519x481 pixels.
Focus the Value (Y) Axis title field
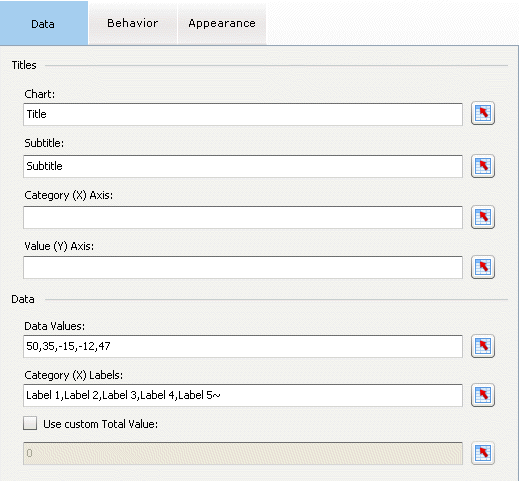[243, 267]
